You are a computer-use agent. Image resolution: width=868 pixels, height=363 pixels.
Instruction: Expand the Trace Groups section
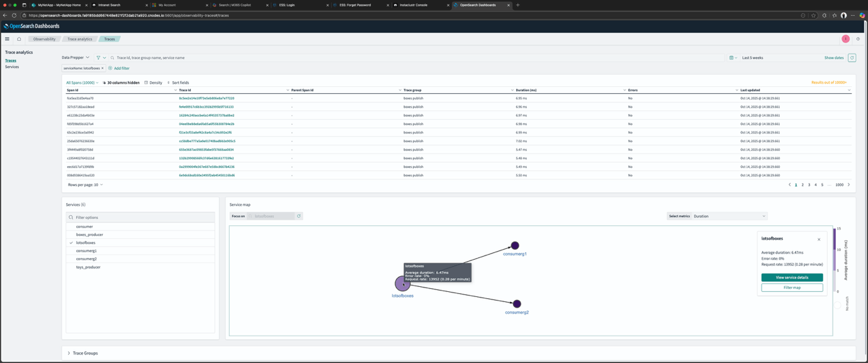tap(69, 354)
